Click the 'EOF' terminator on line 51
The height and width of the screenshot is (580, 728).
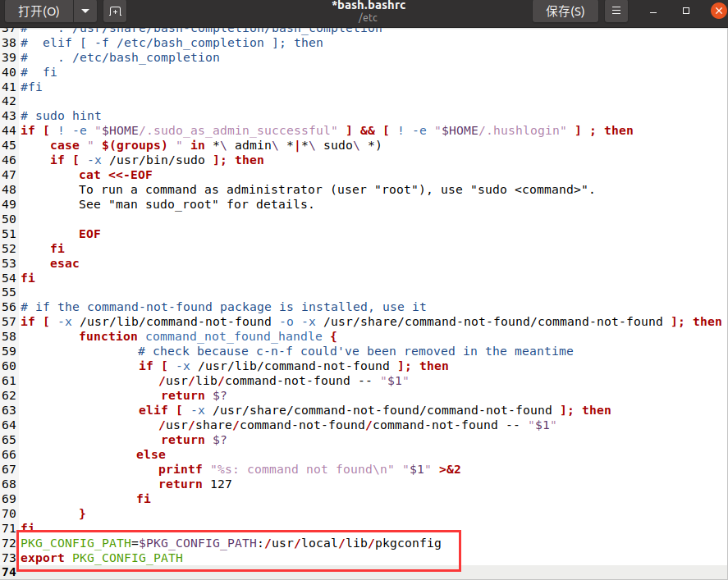coord(89,234)
